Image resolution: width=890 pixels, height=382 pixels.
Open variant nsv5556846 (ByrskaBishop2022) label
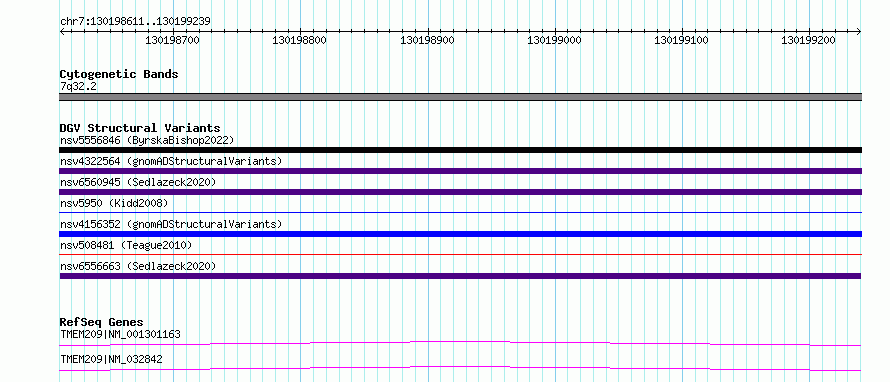pos(147,140)
